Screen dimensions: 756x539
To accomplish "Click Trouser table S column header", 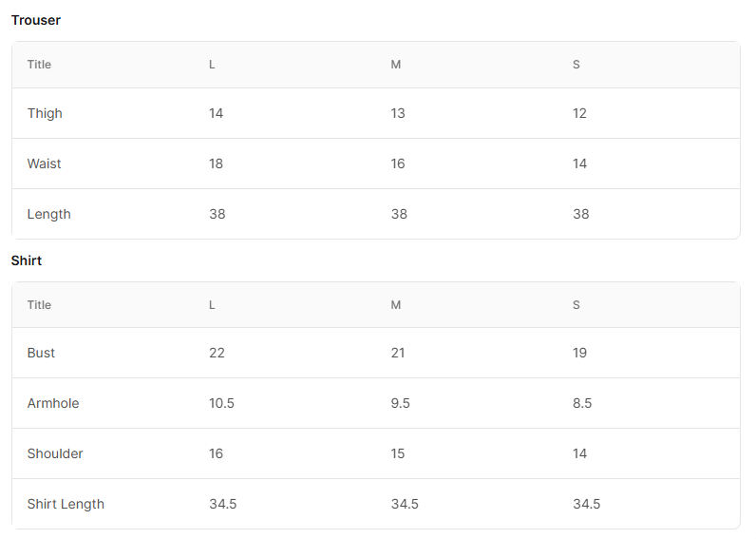I will pyautogui.click(x=576, y=65).
